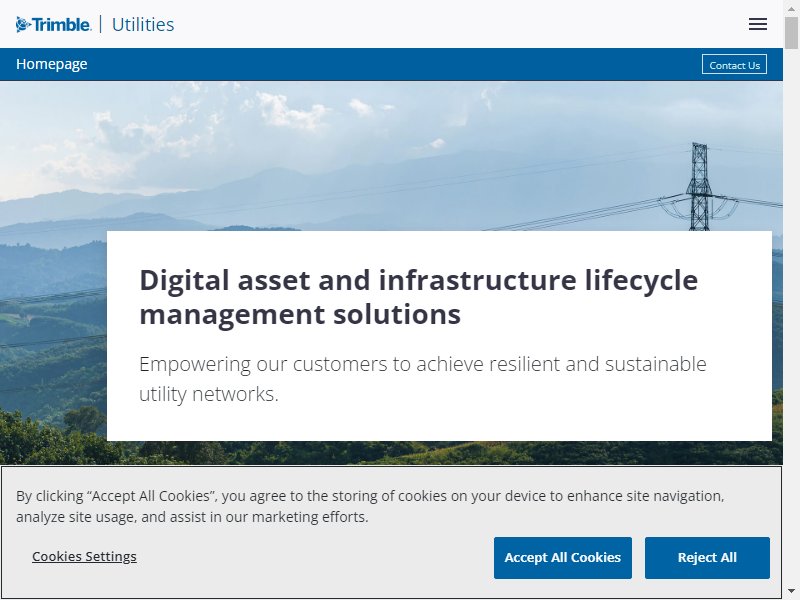Click the Contact Us button
Image resolution: width=800 pixels, height=600 pixels.
(734, 64)
